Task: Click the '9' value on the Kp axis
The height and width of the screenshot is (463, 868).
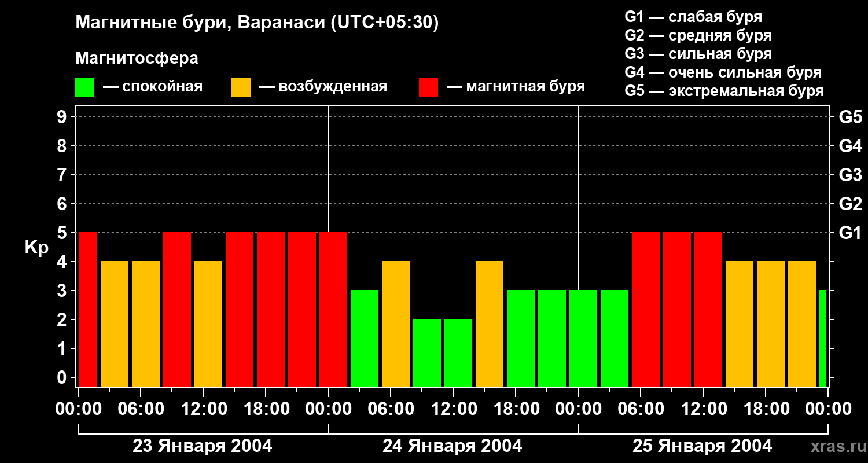Action: (x=63, y=117)
